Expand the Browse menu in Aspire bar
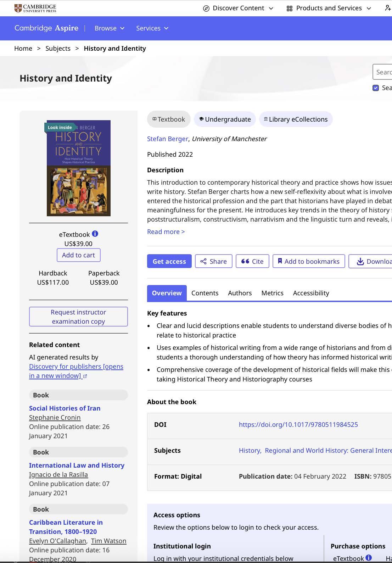This screenshot has width=392, height=563. coord(110,28)
